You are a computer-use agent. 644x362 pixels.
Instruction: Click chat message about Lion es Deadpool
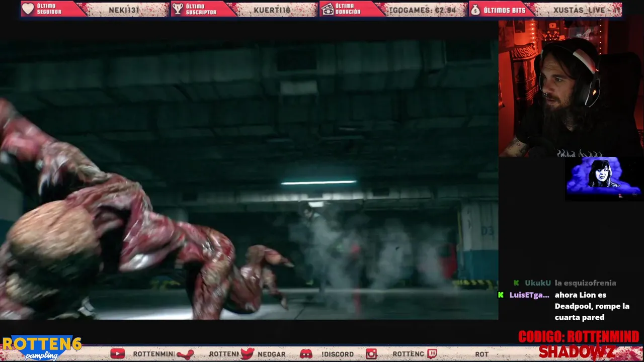point(592,306)
